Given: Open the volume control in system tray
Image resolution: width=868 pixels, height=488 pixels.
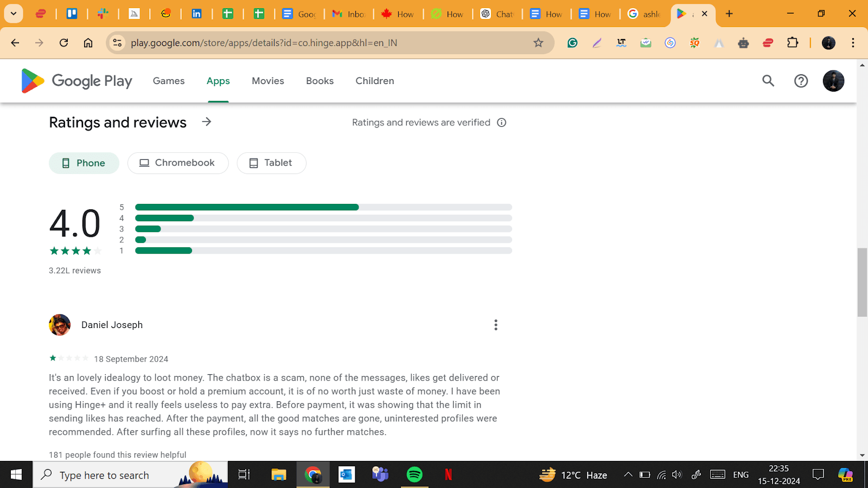Looking at the screenshot, I should (x=676, y=475).
